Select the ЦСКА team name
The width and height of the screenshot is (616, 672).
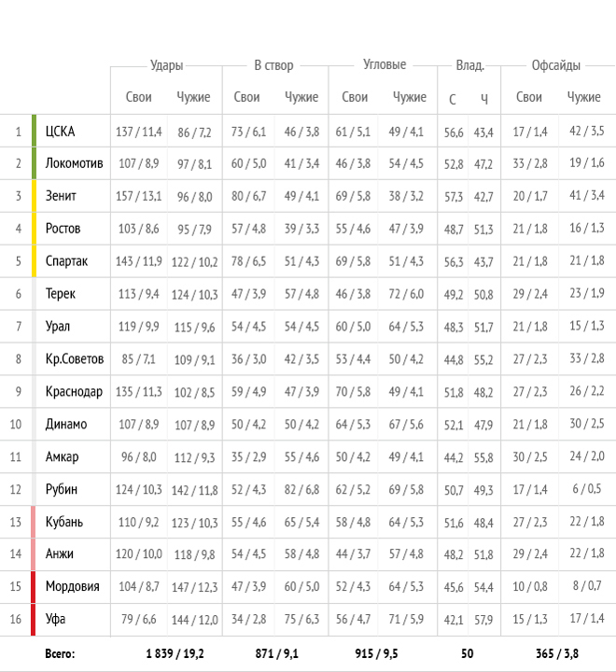(60, 132)
